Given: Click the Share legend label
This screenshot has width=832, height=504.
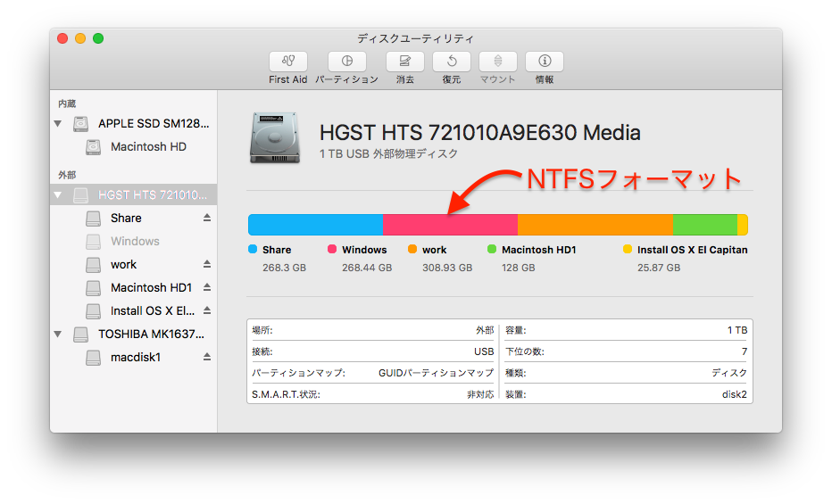Looking at the screenshot, I should [x=277, y=250].
